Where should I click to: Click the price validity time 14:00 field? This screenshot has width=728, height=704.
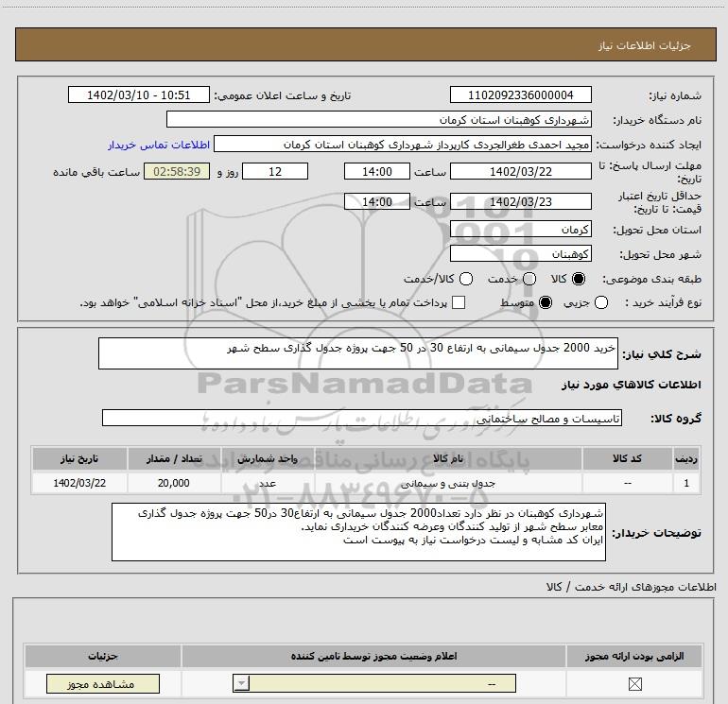pyautogui.click(x=377, y=201)
